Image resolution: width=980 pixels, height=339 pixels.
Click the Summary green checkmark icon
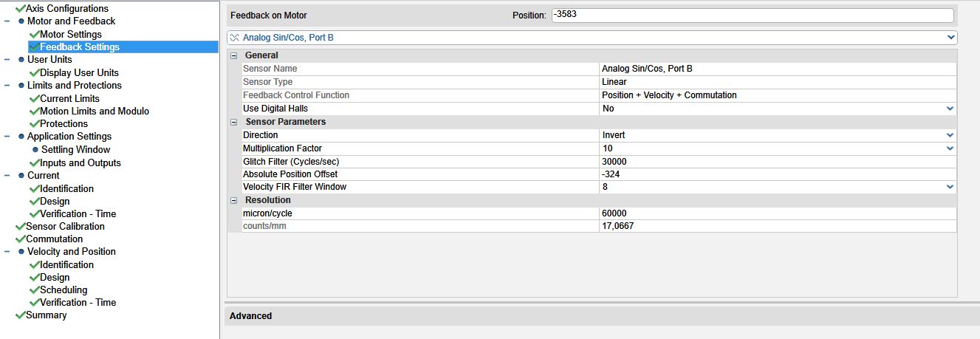(20, 315)
